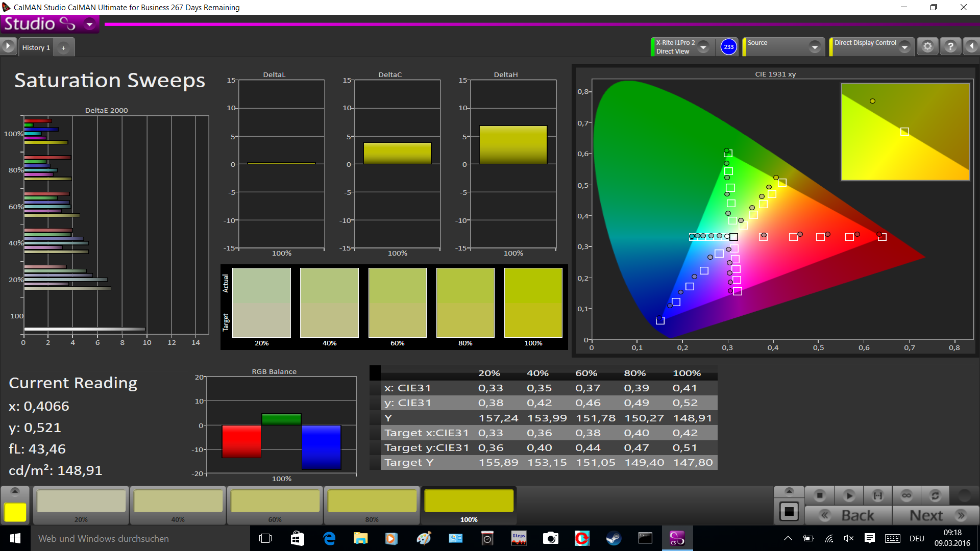Open the Direct Display Control dropdown
Screen dimensions: 980x551
tap(904, 47)
